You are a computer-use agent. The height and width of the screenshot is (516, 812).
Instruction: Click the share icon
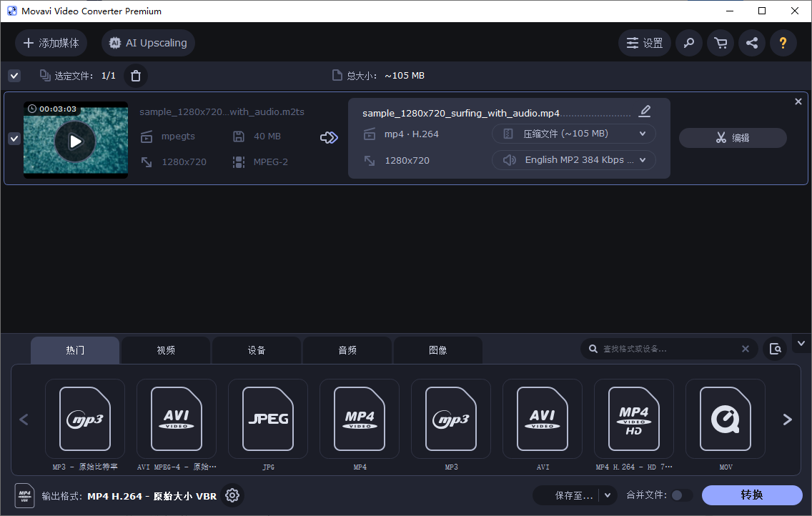coord(752,43)
